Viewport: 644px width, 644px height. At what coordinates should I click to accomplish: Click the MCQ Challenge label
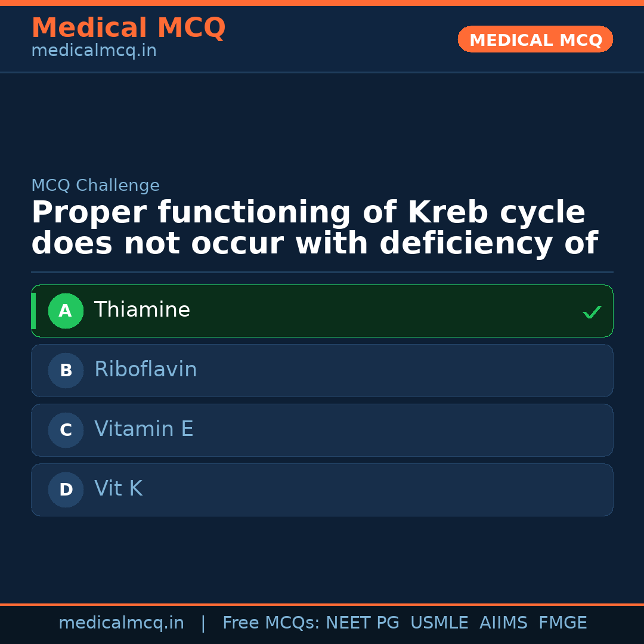[x=95, y=185]
